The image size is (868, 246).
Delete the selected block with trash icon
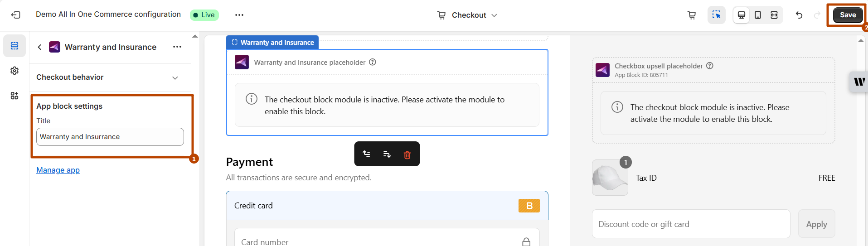407,154
